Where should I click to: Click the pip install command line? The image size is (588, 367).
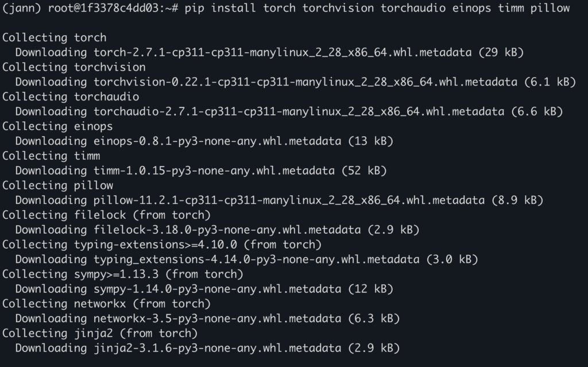click(x=377, y=8)
